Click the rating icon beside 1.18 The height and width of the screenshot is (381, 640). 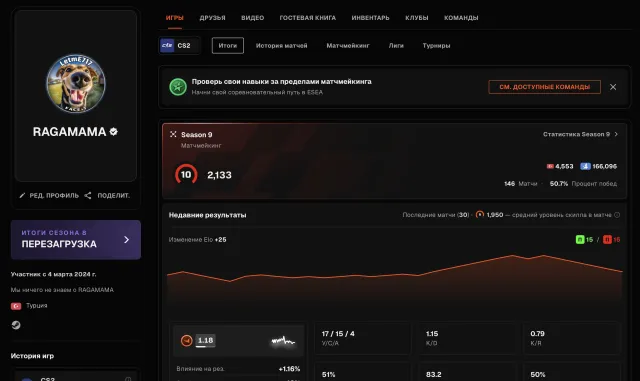click(187, 341)
